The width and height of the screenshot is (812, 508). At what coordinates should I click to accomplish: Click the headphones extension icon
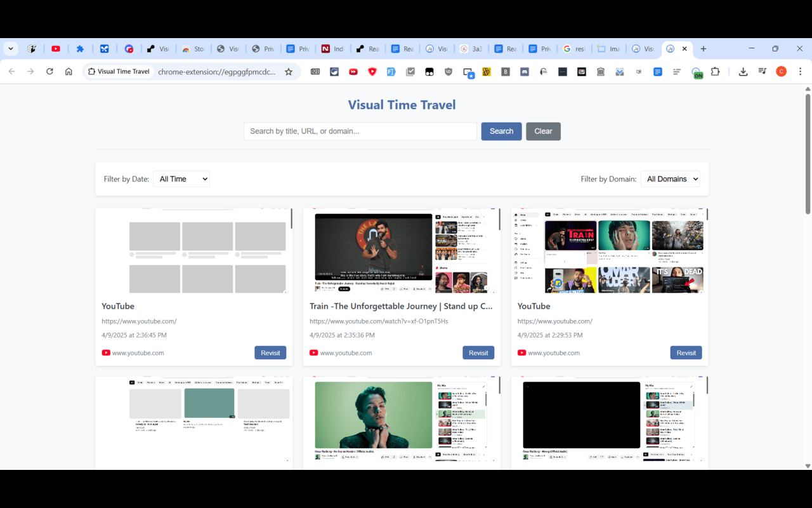click(544, 72)
